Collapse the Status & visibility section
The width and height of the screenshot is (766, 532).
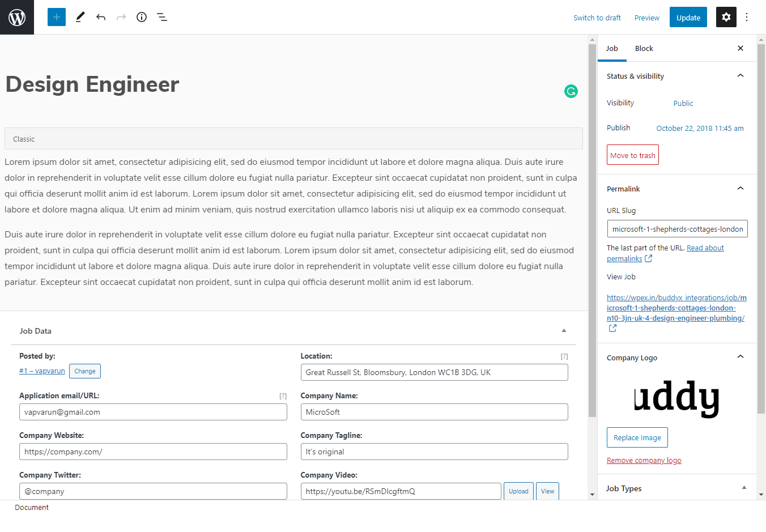click(740, 76)
